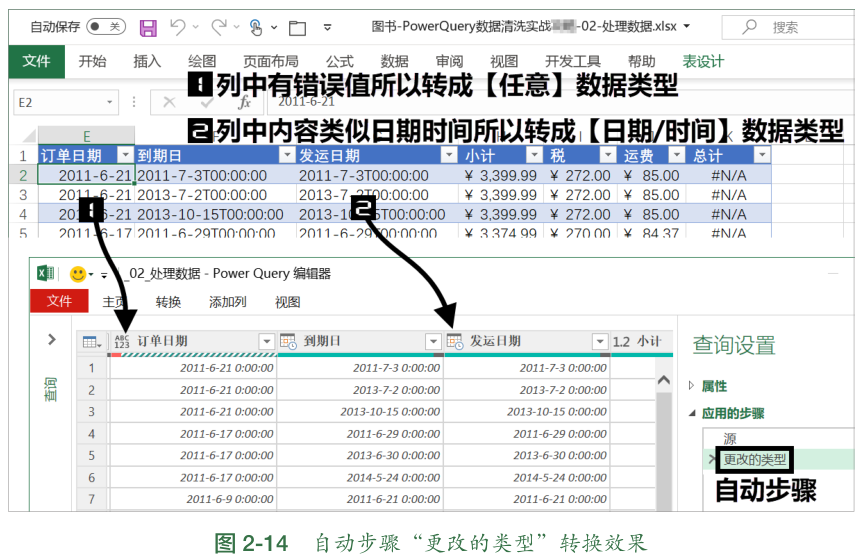
Task: Click ABC123 type icon on 订单日期 column
Action: 122,342
